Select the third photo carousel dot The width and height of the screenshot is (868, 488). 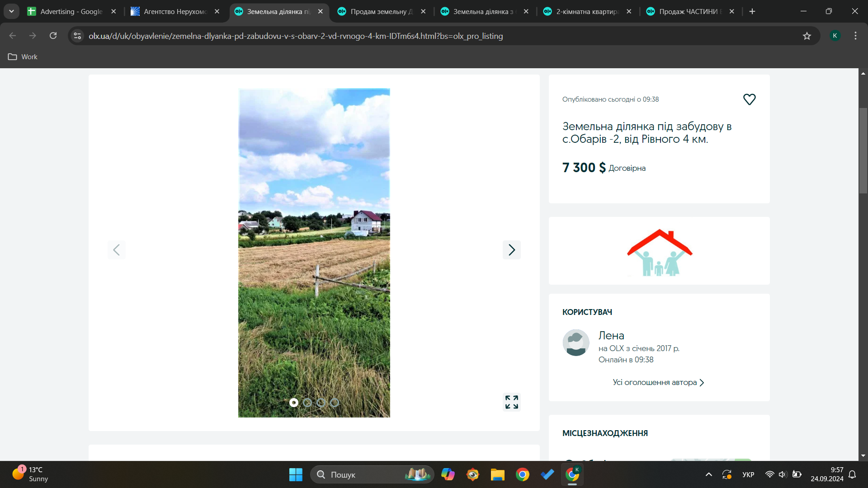(x=321, y=403)
